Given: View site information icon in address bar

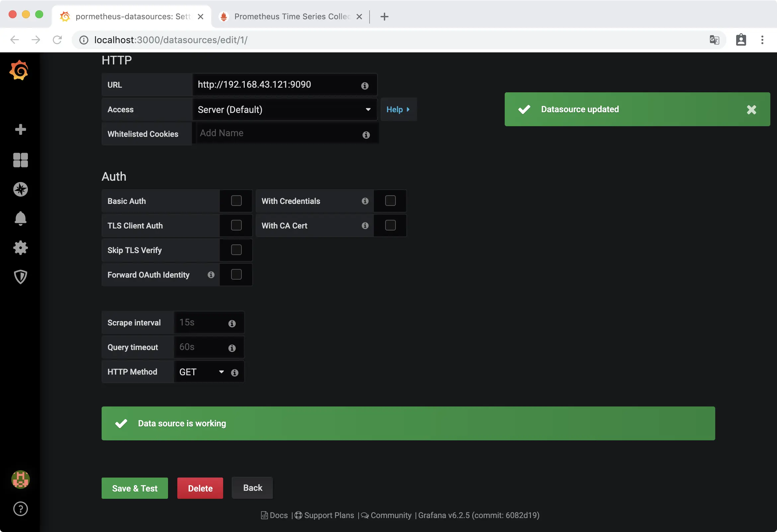Looking at the screenshot, I should 84,40.
